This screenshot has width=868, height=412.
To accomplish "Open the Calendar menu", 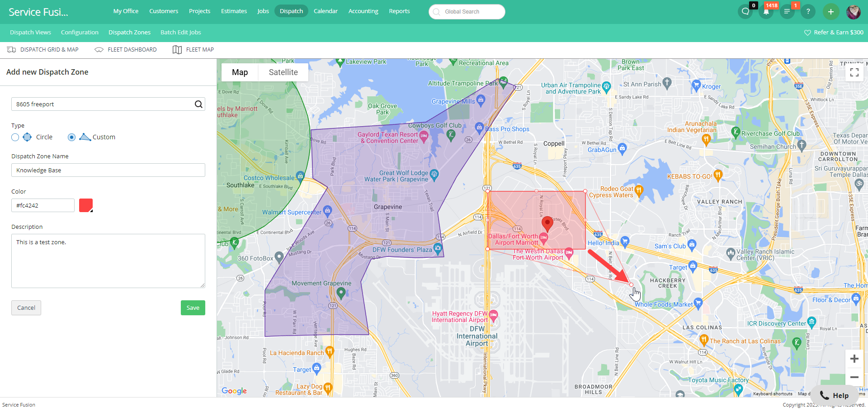I will point(325,11).
